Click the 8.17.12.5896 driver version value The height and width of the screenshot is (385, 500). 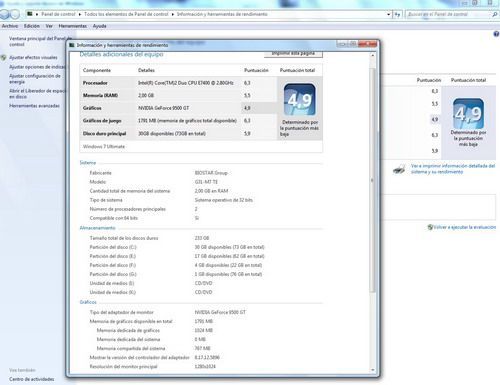(207, 357)
